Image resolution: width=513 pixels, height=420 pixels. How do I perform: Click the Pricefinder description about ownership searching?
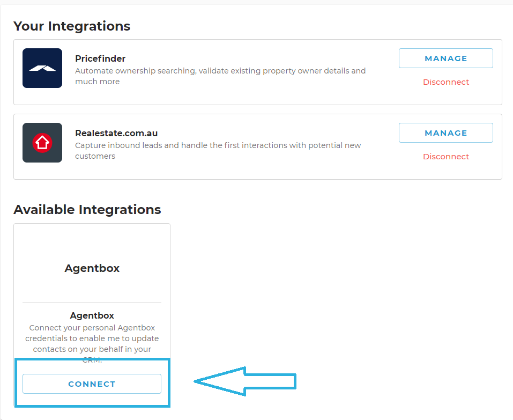(x=220, y=76)
